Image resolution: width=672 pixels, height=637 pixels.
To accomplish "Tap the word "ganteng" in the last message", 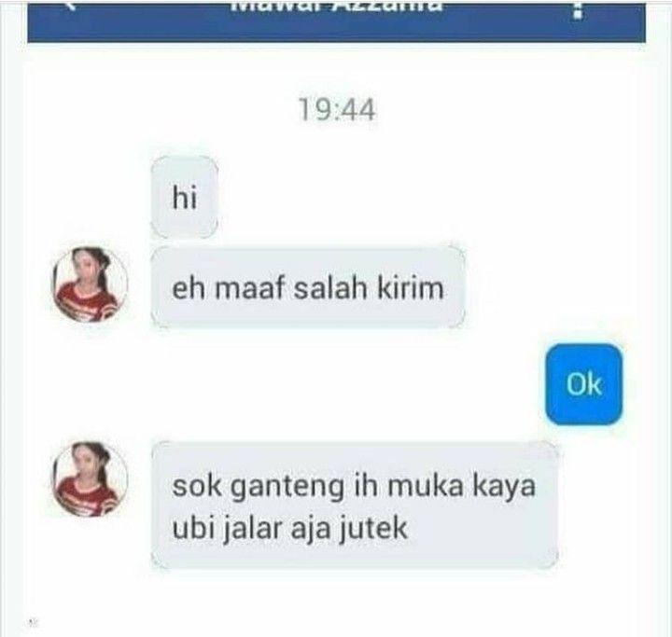I will pos(287,489).
